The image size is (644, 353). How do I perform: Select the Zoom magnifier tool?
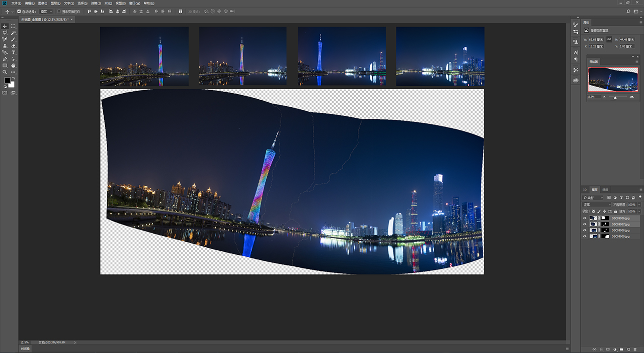5,72
